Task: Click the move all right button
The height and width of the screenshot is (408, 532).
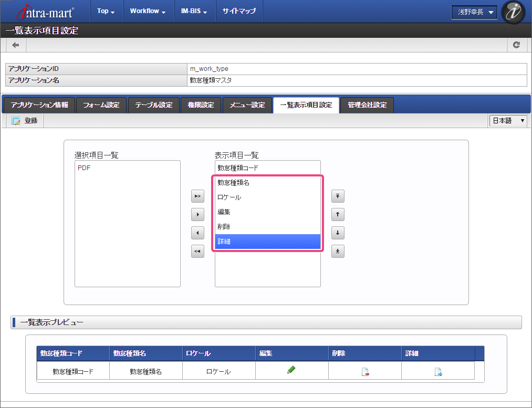Action: coord(197,196)
